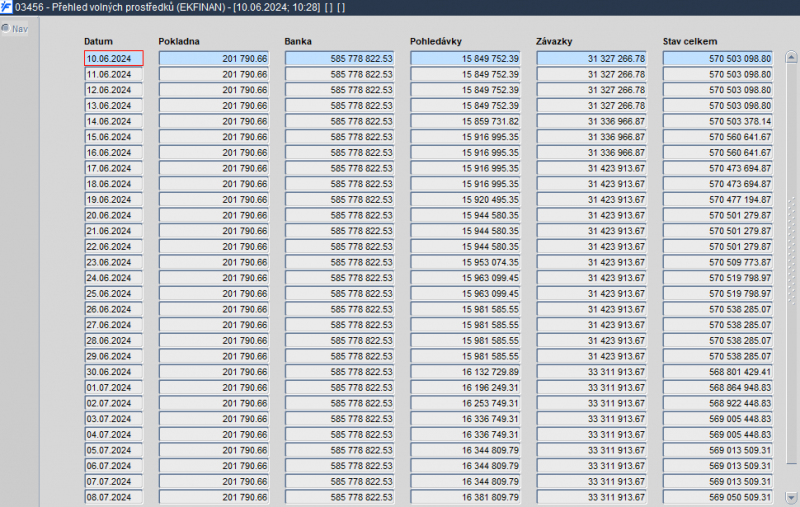This screenshot has height=507, width=800.
Task: Select the date field 08.07.2024
Action: [114, 497]
